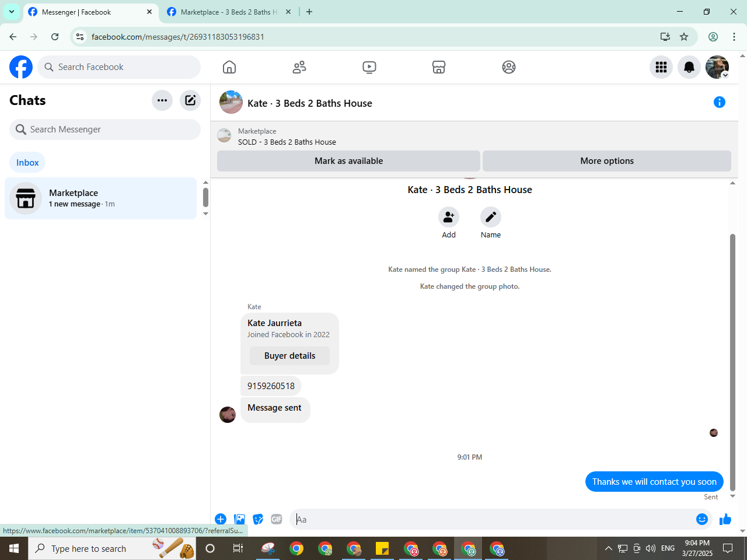This screenshot has width=747, height=560.
Task: Attach a photo with the image icon
Action: tap(239, 519)
